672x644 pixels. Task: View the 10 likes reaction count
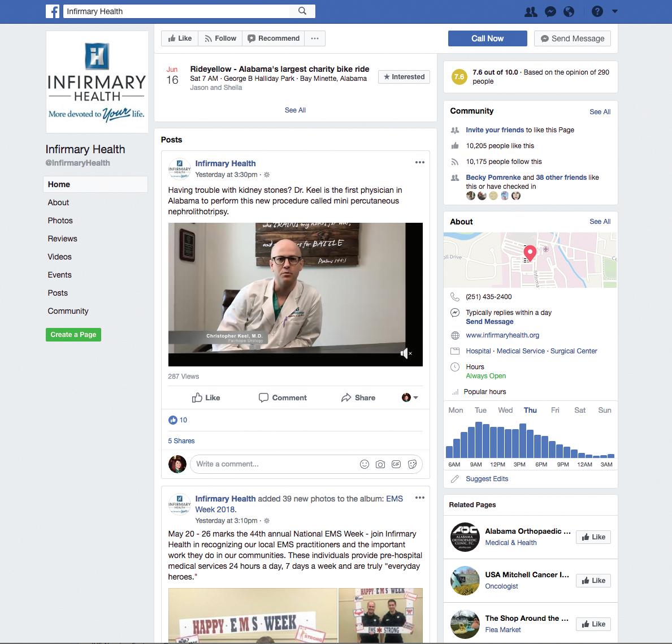178,420
